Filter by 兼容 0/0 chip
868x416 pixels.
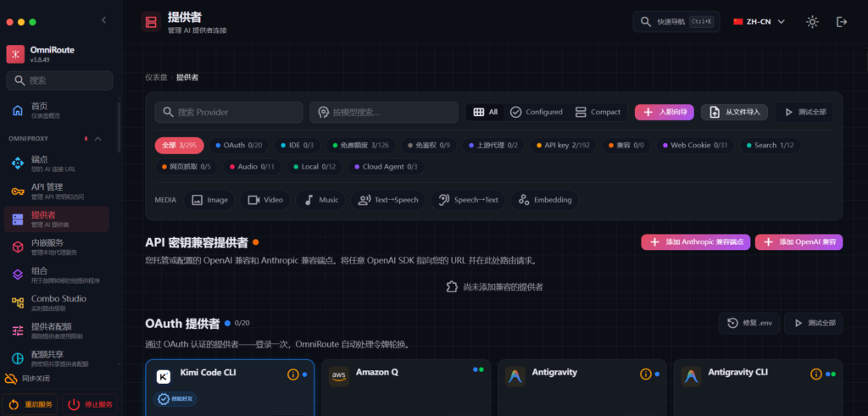click(x=626, y=146)
